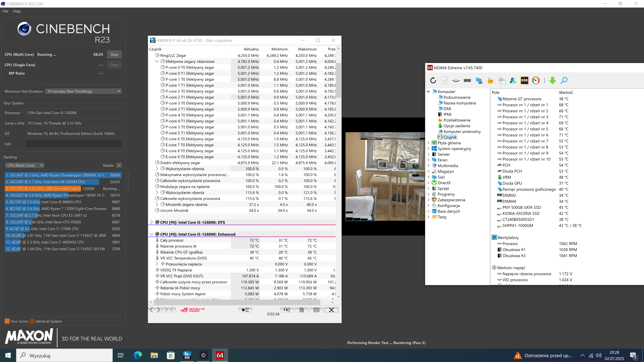Click the HWiNFO log file document button
Viewport: 644px width, 362px height.
click(x=302, y=310)
